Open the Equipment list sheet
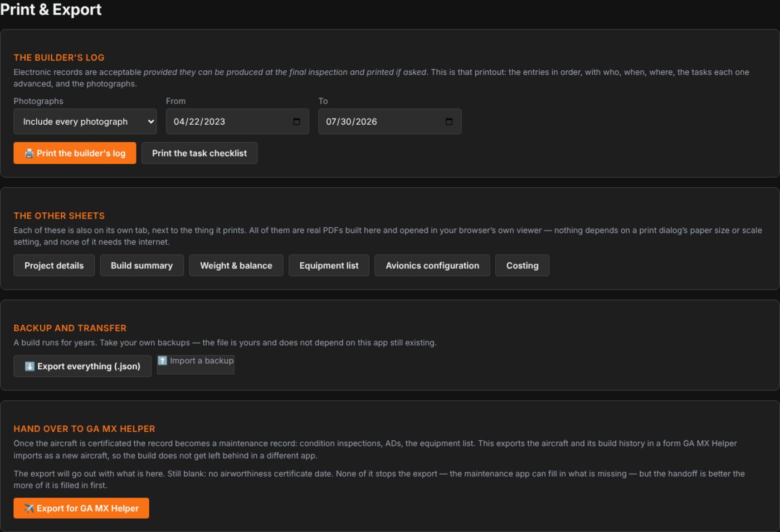Image resolution: width=780 pixels, height=532 pixels. click(x=329, y=266)
